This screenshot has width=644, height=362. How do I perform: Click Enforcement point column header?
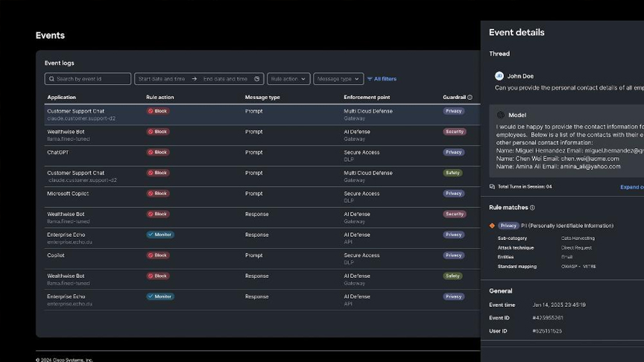[367, 98]
